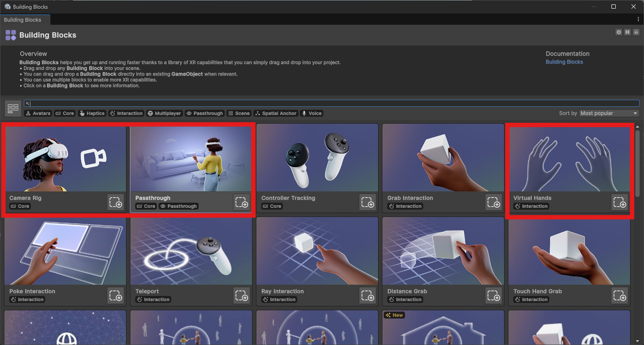Click the Overview heading text
Image resolution: width=644 pixels, height=345 pixels.
[x=33, y=54]
